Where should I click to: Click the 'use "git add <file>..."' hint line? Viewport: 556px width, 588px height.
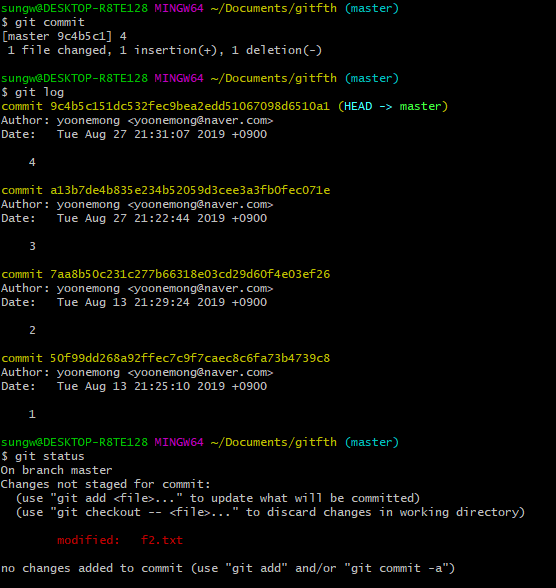point(218,498)
